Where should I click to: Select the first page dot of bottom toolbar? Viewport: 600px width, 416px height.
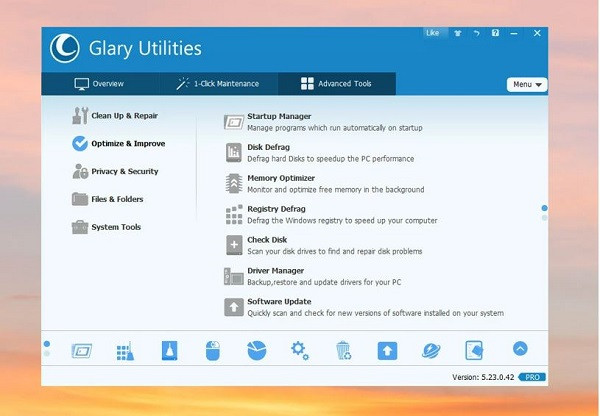point(47,344)
